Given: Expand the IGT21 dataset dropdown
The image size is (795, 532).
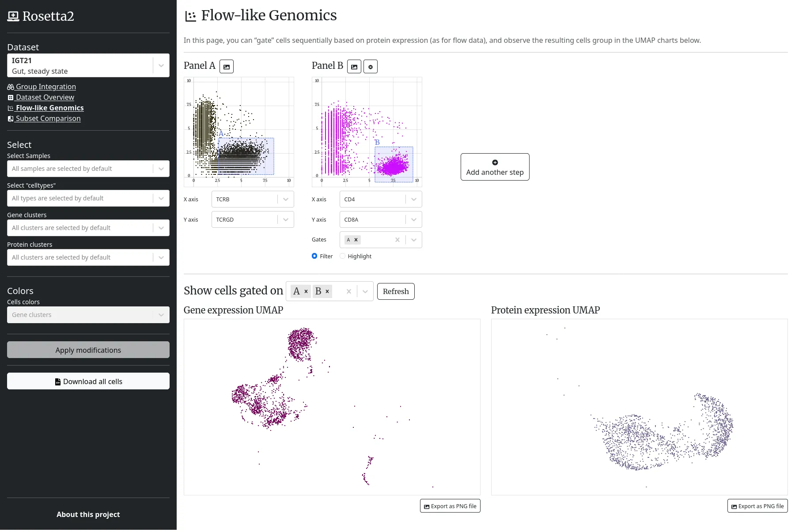Looking at the screenshot, I should (x=161, y=65).
